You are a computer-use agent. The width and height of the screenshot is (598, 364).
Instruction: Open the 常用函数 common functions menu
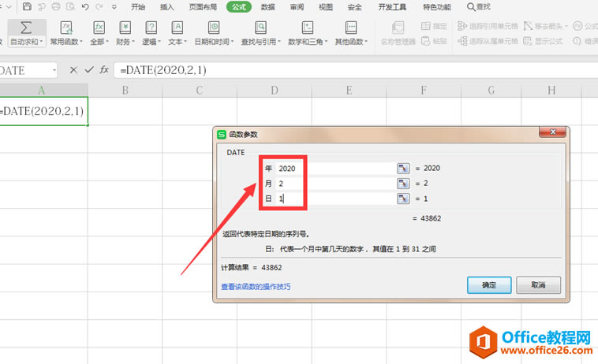coord(66,41)
